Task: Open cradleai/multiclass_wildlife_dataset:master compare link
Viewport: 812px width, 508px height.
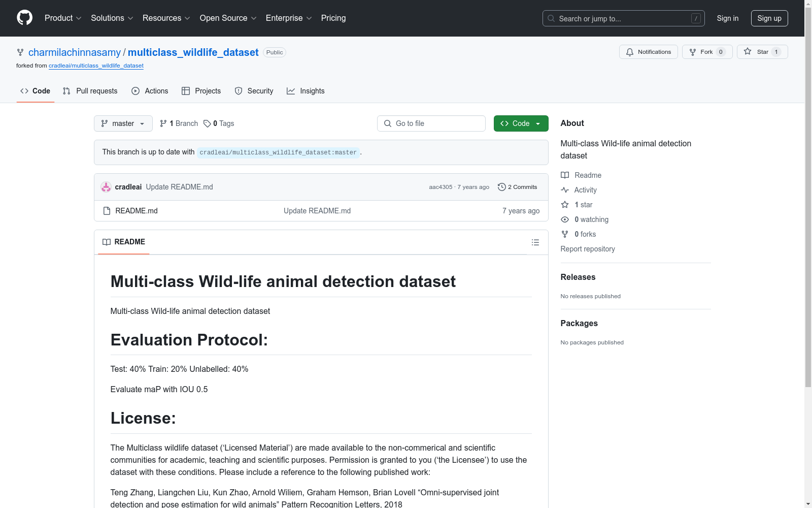Action: [x=278, y=152]
